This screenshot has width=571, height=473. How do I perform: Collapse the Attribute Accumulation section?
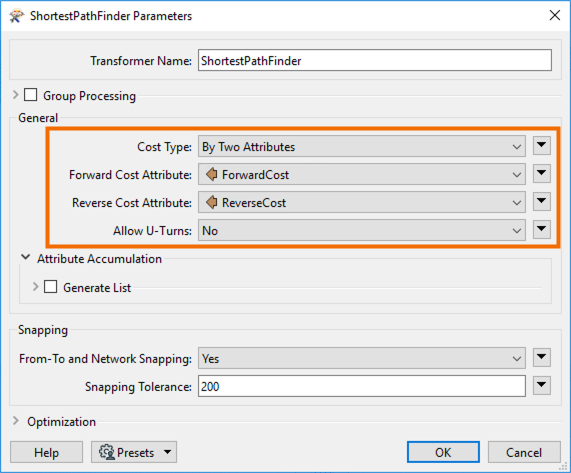click(25, 257)
